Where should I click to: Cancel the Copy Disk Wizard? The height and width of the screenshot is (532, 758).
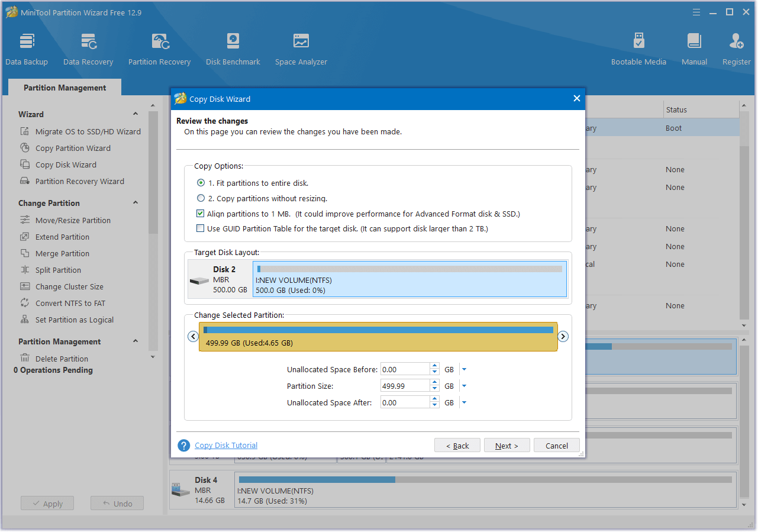click(x=557, y=446)
